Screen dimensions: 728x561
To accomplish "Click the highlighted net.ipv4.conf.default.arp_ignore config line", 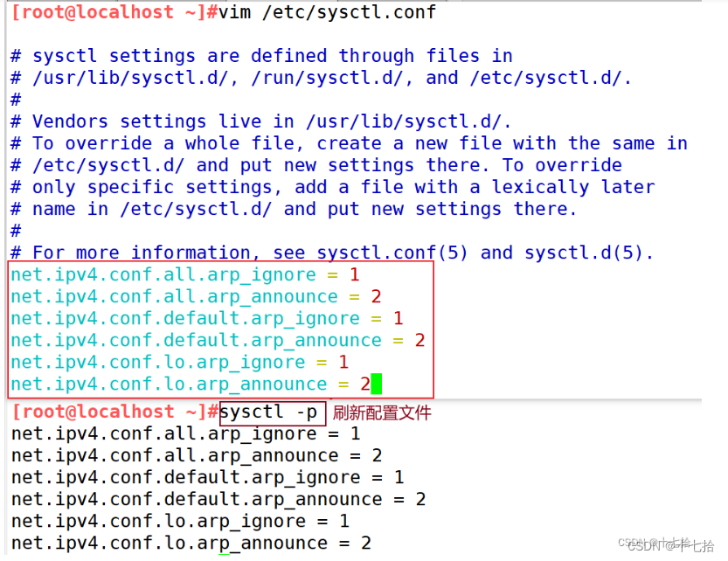I will tap(207, 319).
